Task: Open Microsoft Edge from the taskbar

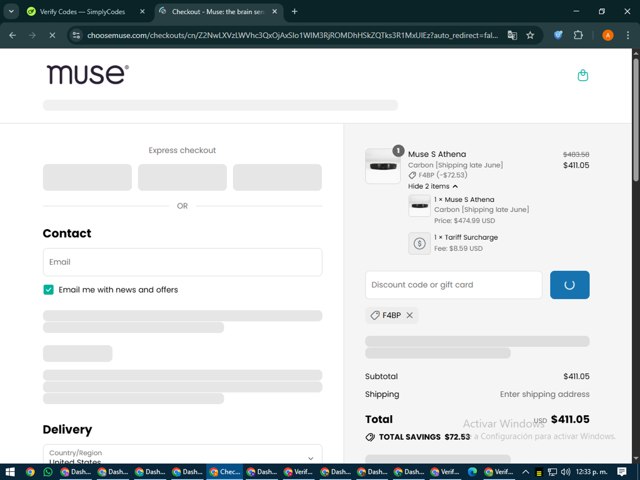Action: click(472, 472)
